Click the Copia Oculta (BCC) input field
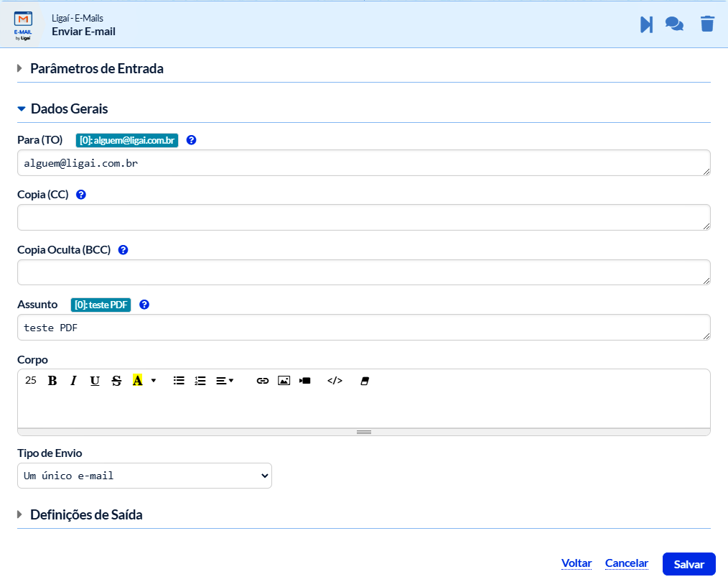 [x=363, y=272]
